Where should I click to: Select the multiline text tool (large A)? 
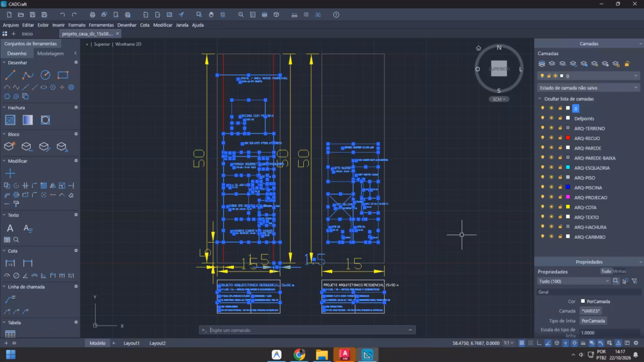(x=10, y=228)
